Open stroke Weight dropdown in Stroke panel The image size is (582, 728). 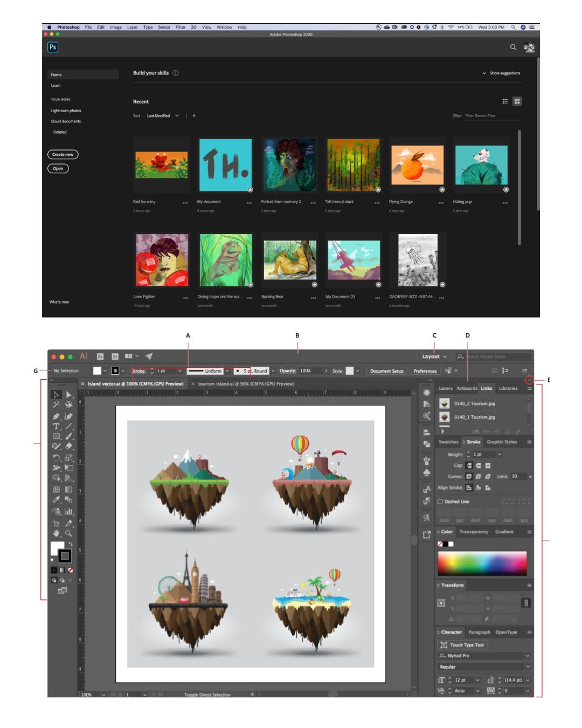coord(500,455)
